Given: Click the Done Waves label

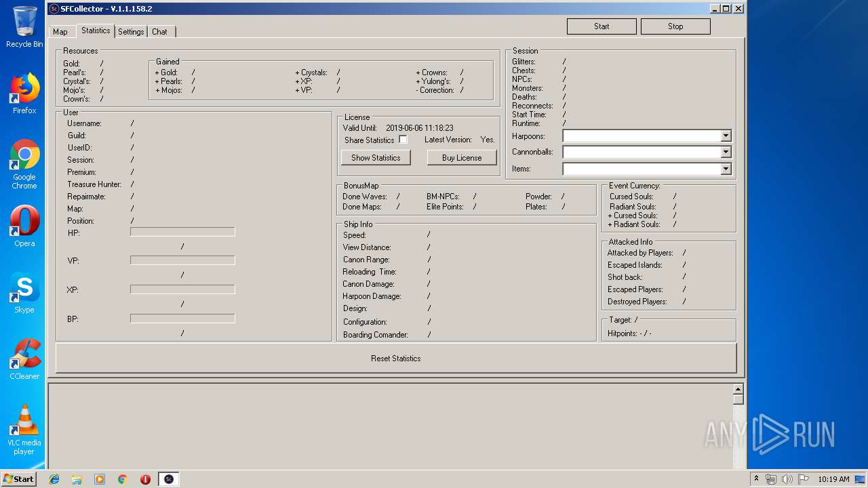Looking at the screenshot, I should (x=365, y=197).
